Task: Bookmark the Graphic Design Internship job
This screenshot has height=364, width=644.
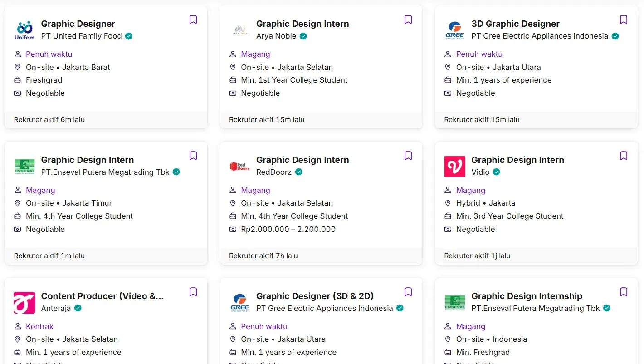Action: point(624,292)
